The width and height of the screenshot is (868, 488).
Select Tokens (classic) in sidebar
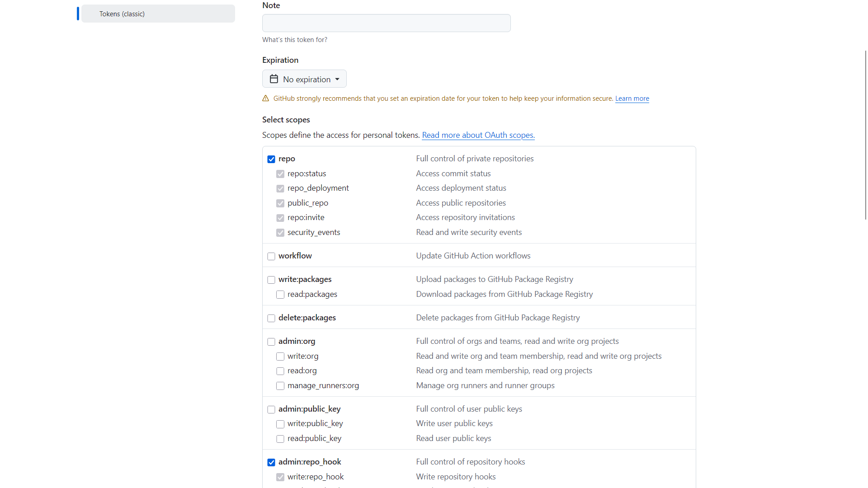(x=158, y=14)
